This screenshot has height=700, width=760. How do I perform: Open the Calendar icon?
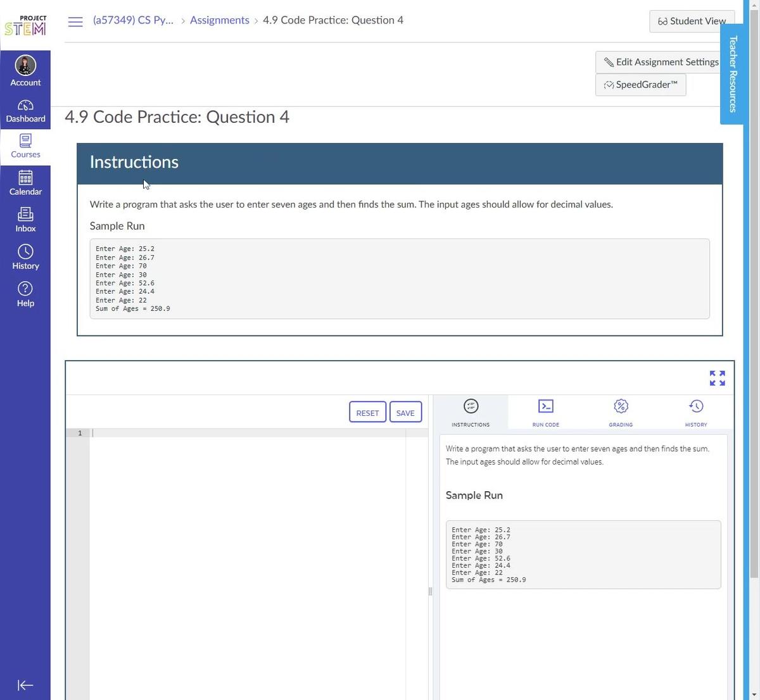pos(25,183)
